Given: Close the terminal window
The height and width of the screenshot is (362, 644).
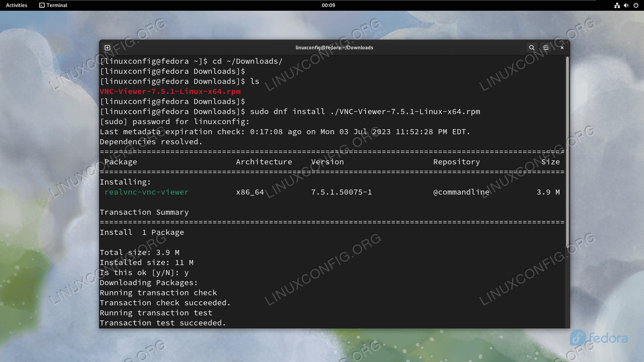Looking at the screenshot, I should click(562, 48).
